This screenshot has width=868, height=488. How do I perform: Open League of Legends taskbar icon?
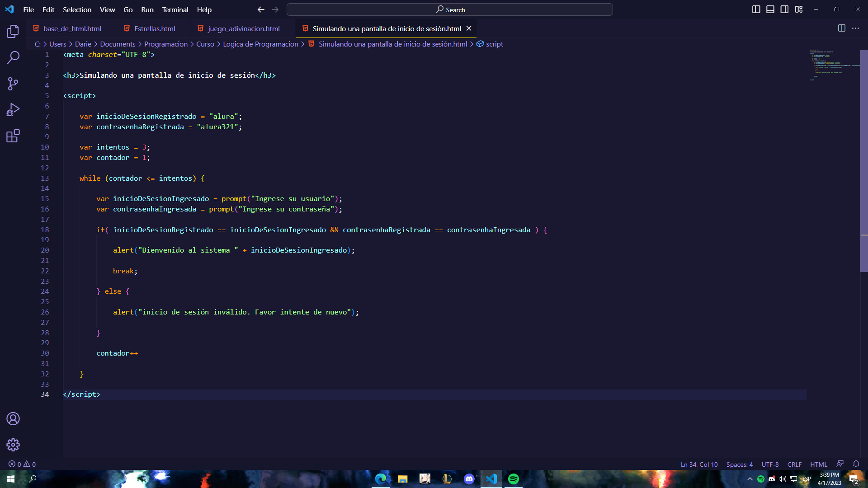click(447, 479)
